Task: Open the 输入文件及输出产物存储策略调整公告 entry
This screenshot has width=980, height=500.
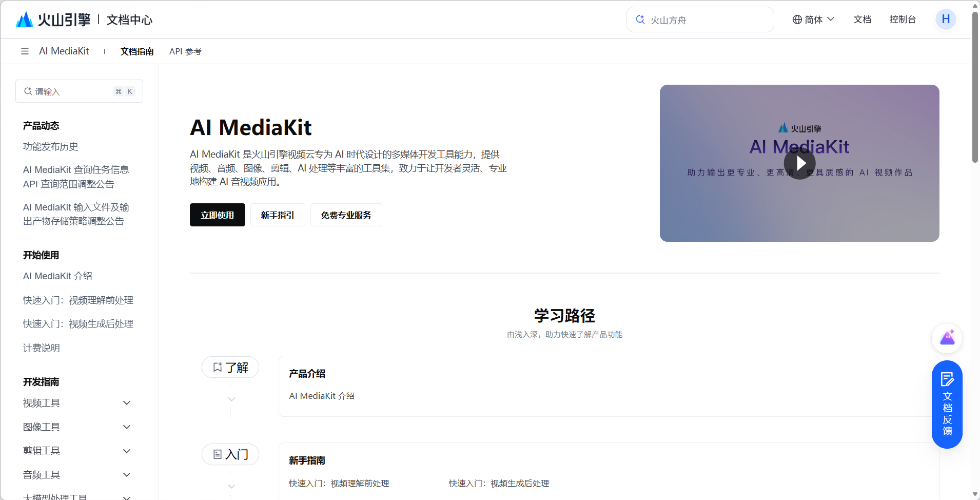Action: (76, 214)
